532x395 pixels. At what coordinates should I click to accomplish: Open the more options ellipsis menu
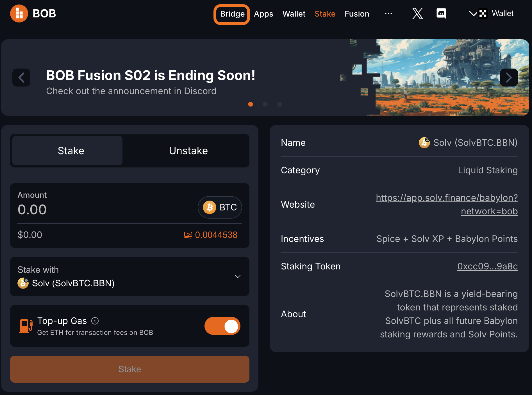(388, 13)
